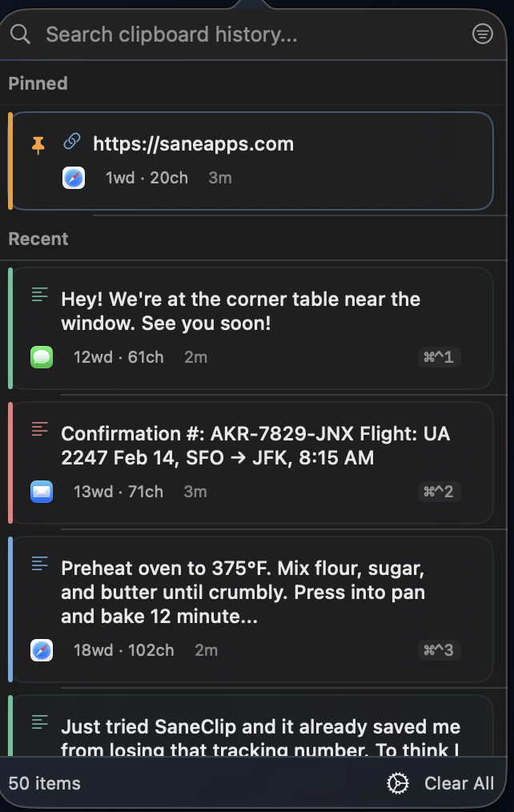Click the Recent section header
The width and height of the screenshot is (514, 812).
click(38, 239)
